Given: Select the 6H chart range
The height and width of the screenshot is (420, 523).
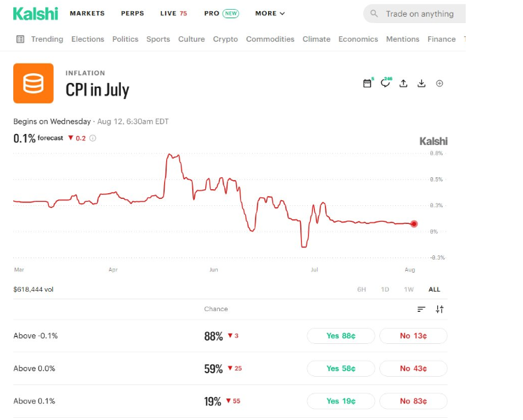Looking at the screenshot, I should (362, 290).
